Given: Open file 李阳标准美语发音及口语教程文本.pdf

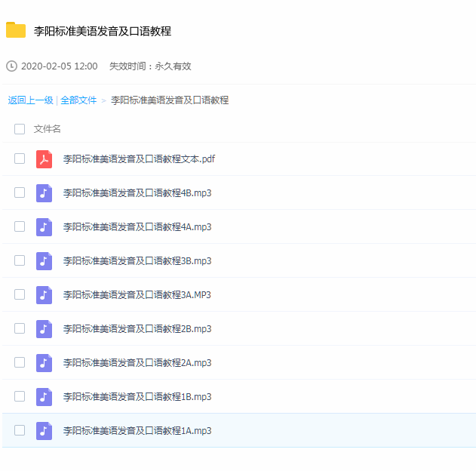Looking at the screenshot, I should coord(139,159).
